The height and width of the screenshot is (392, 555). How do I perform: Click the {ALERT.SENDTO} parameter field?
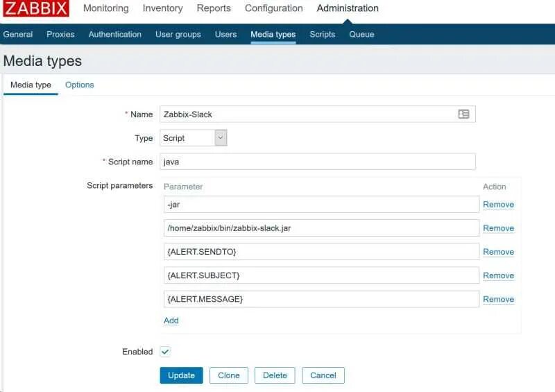tap(321, 252)
